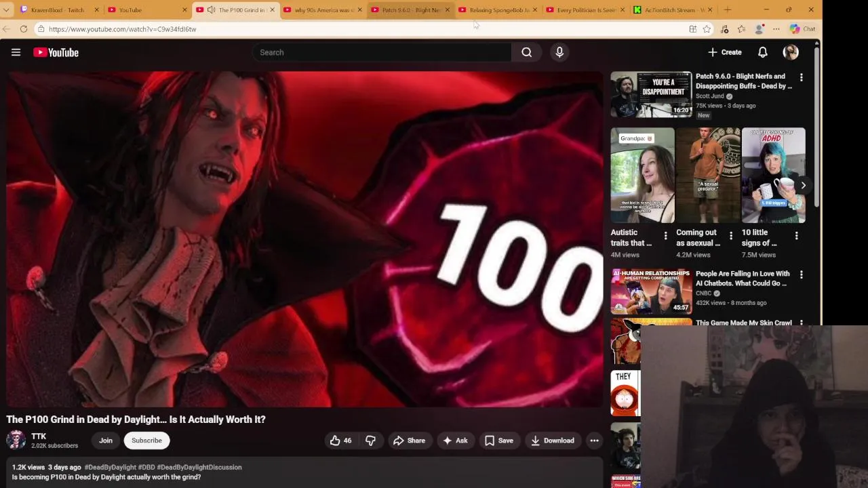Screen dimensions: 868x488
Task: Click the Dracula P100 video player
Action: [304, 239]
